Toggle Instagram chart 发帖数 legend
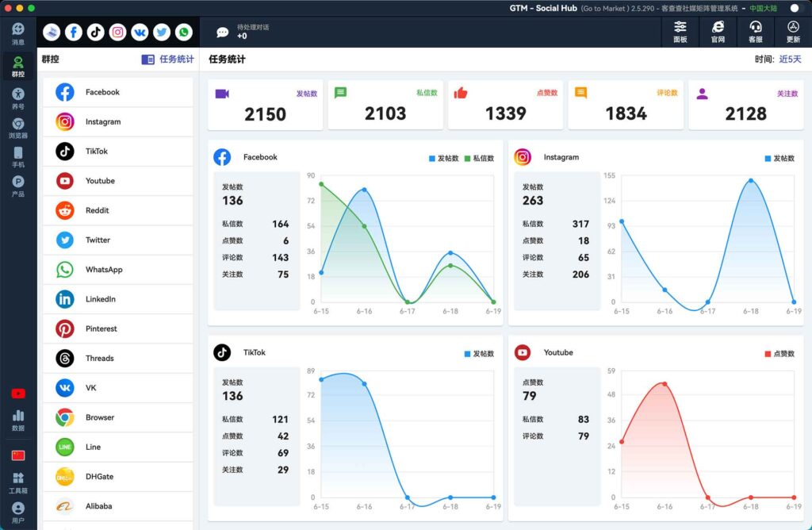 [779, 158]
